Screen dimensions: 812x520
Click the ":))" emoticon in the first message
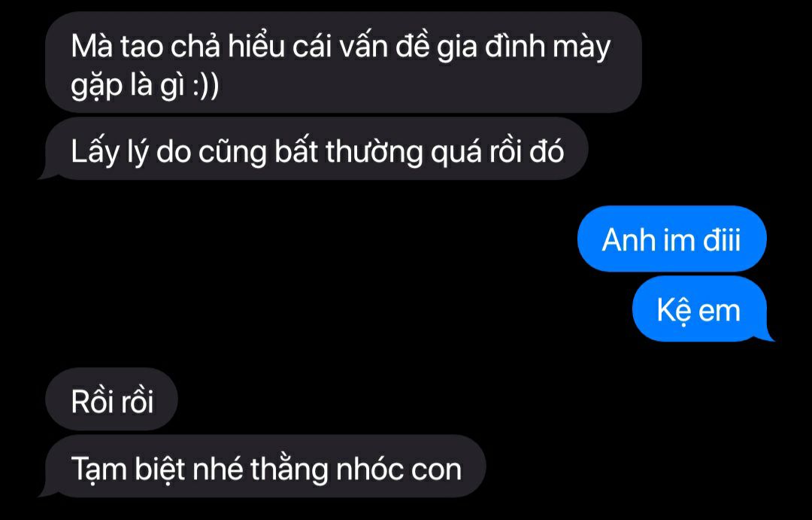click(205, 86)
